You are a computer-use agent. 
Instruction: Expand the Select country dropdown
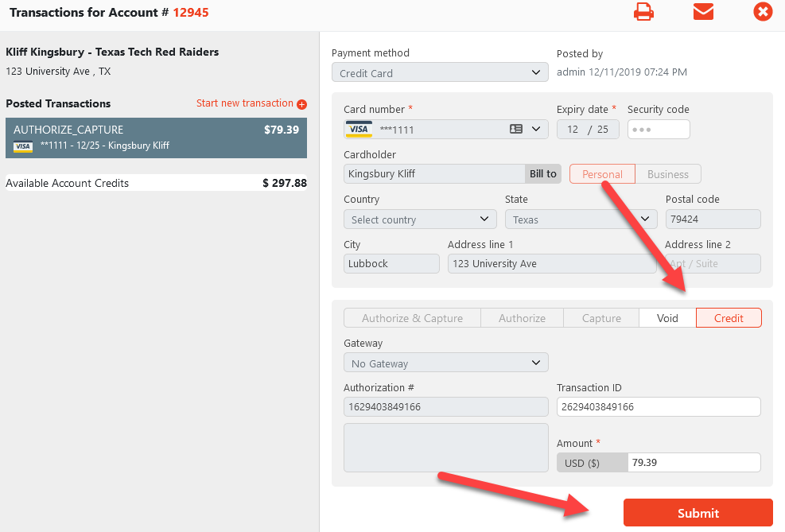tap(420, 219)
